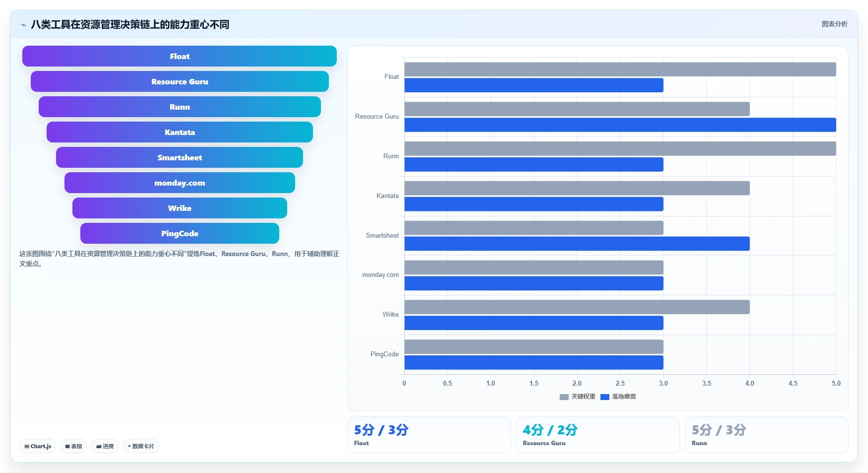Click the PingCode funnel segment
This screenshot has width=868, height=473.
tap(180, 233)
